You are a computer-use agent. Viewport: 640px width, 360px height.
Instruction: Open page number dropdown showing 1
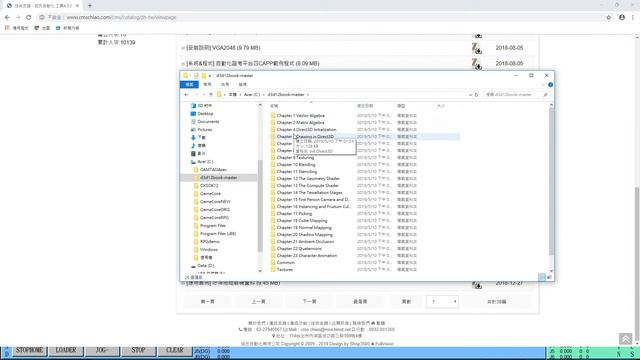click(x=442, y=302)
